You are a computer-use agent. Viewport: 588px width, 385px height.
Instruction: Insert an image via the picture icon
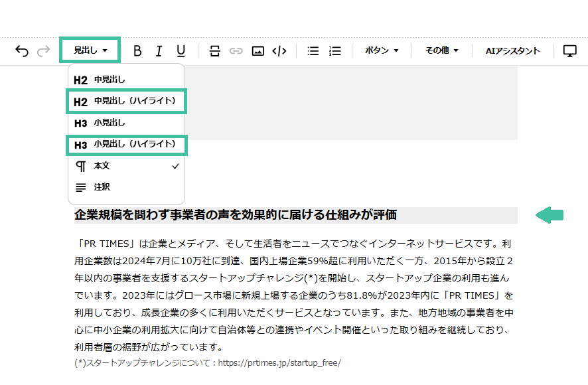[x=258, y=51]
